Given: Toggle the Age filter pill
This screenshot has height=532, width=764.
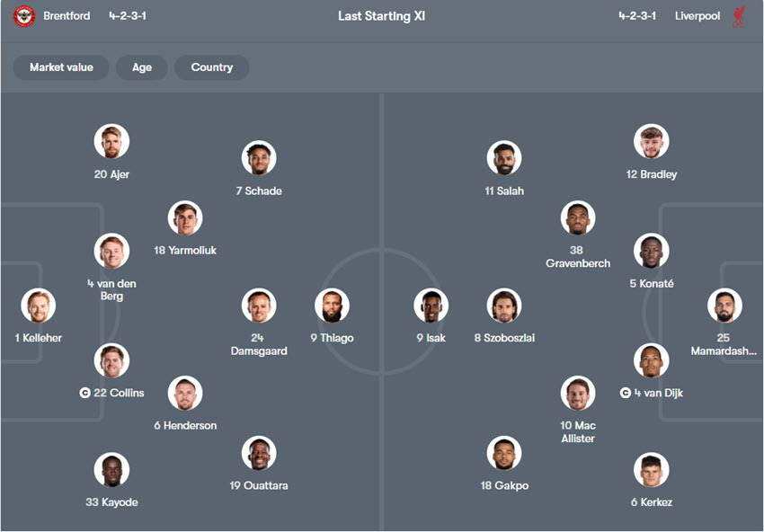Looking at the screenshot, I should click(x=142, y=67).
